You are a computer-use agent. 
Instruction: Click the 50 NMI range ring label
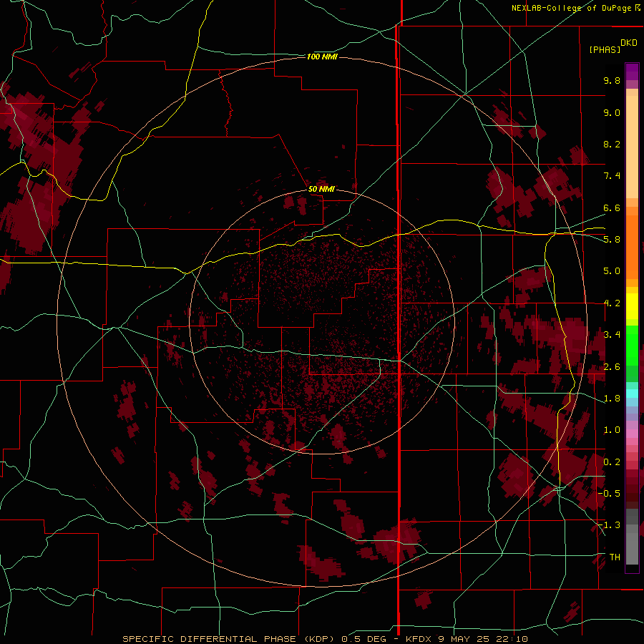click(321, 189)
